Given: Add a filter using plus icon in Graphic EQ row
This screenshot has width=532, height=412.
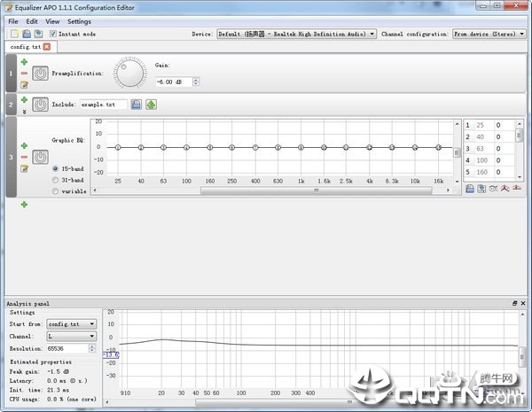Looking at the screenshot, I should point(24,146).
